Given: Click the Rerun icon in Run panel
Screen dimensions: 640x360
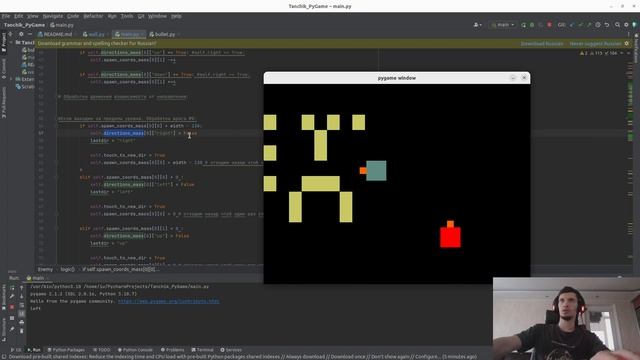Looking at the screenshot, I should point(12,288).
